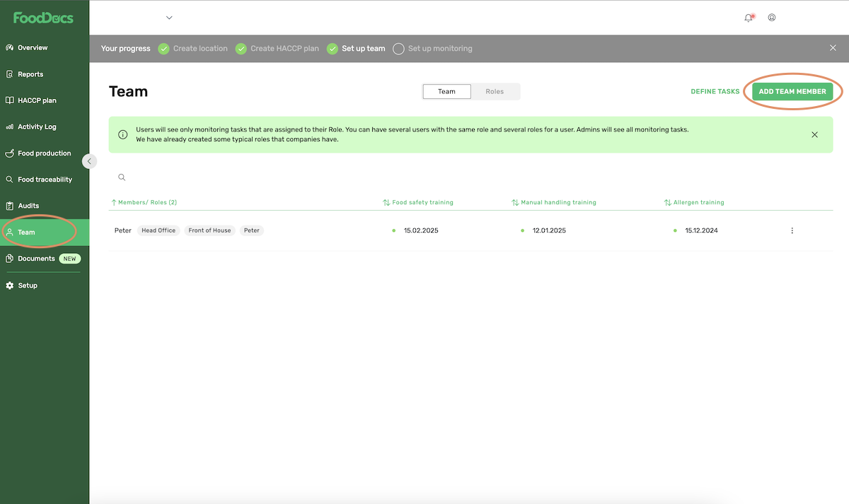Viewport: 849px width, 504px height.
Task: Click the checkmark circle beside Create HACCP plan
Action: 241,49
